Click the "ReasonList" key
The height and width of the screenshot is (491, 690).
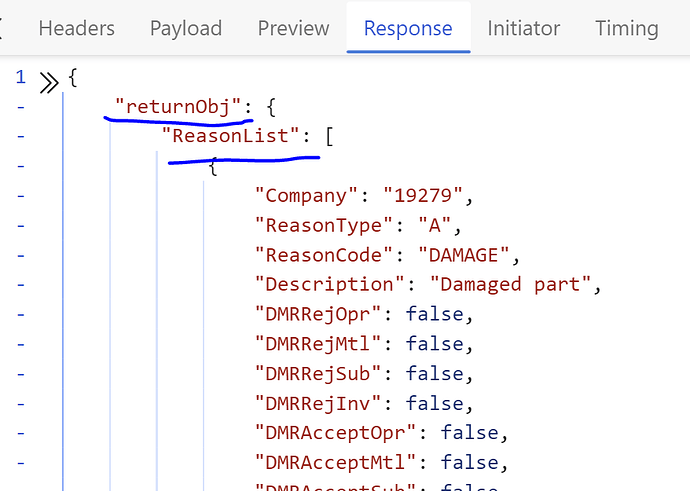pos(230,135)
